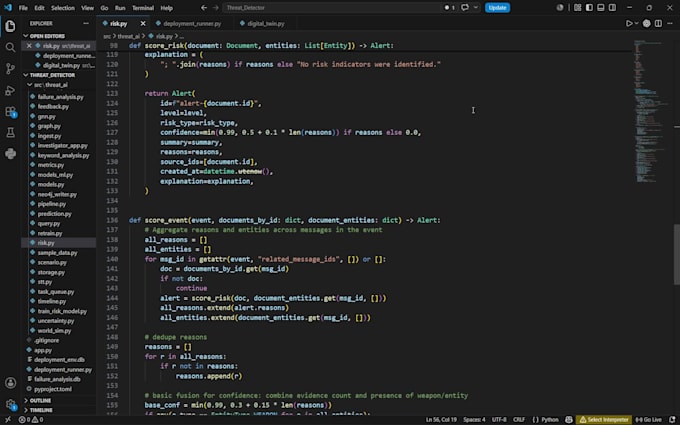Go back with the navigation arrow
The height and width of the screenshot is (425, 680).
pos(204,7)
